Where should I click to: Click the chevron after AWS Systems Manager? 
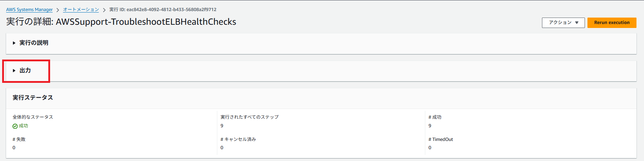point(58,10)
